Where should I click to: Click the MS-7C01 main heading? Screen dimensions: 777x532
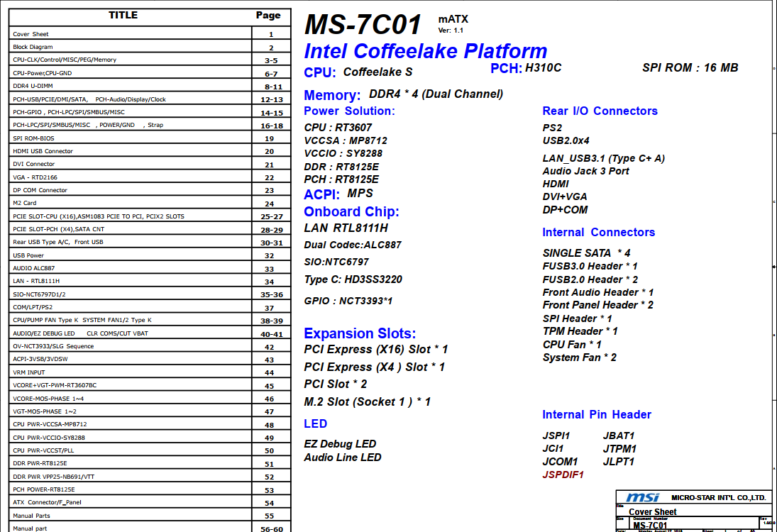pyautogui.click(x=363, y=25)
